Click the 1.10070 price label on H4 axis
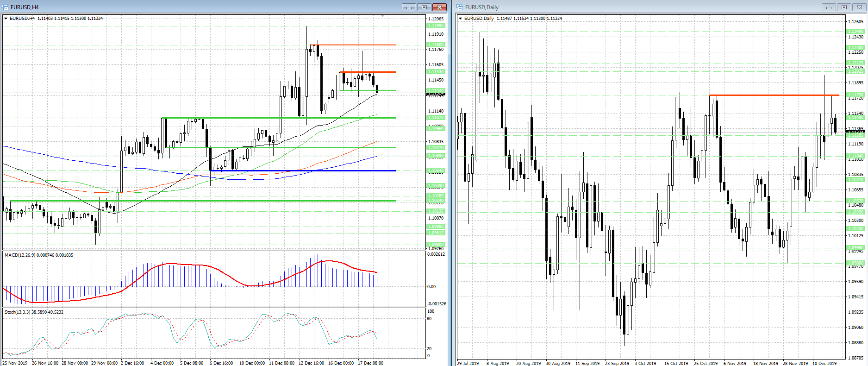 tap(436, 218)
